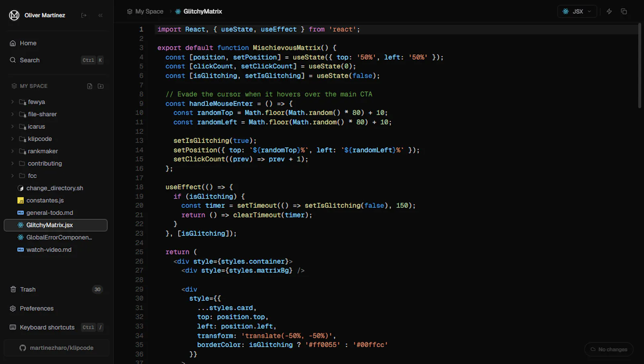Open the watch-video.md file

point(56,250)
